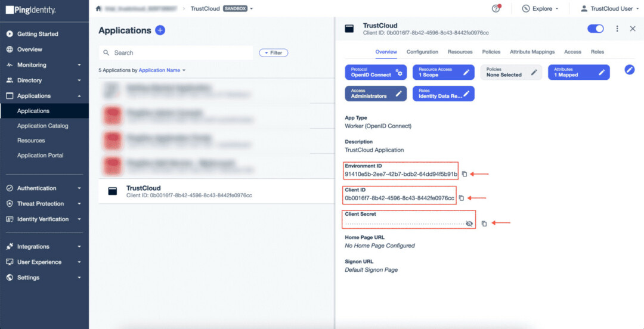This screenshot has height=329, width=644.
Task: Open the Access tab
Action: [572, 52]
